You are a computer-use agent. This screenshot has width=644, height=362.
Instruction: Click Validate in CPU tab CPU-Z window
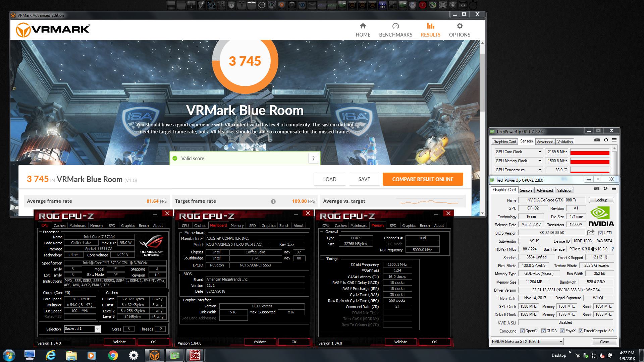click(x=119, y=342)
